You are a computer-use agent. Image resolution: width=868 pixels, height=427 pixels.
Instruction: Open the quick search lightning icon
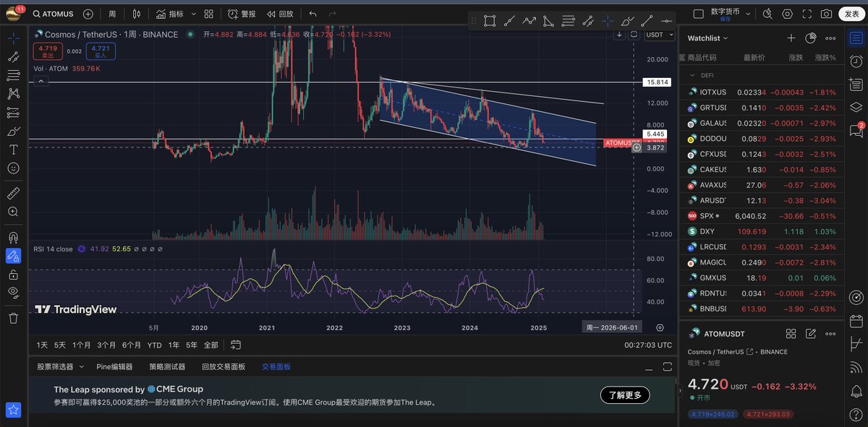(767, 14)
